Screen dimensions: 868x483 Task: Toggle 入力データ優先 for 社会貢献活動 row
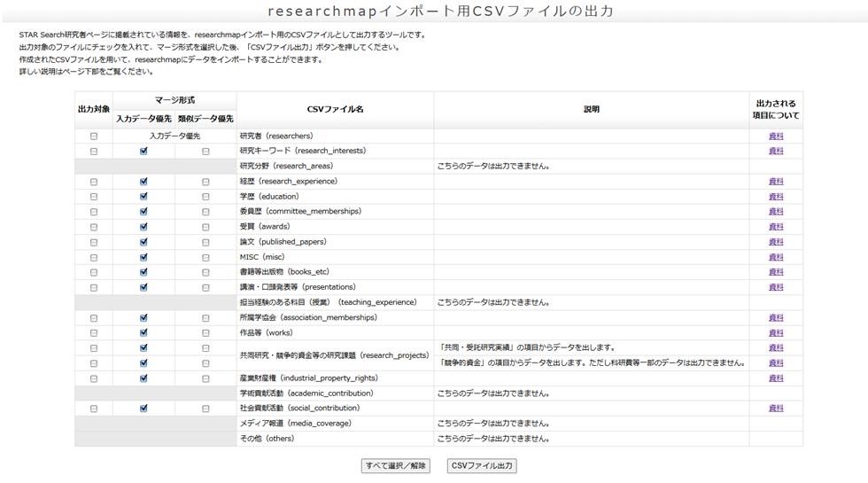tap(143, 409)
